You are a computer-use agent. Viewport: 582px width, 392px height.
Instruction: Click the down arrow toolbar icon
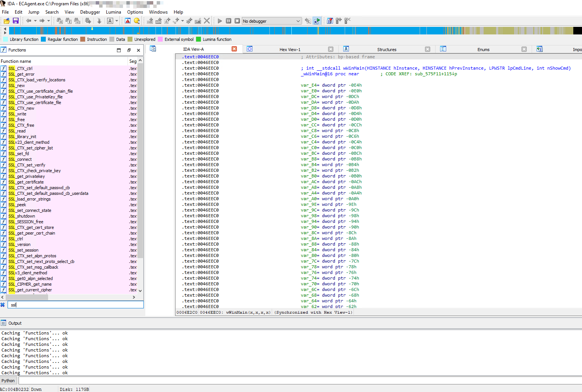(99, 21)
